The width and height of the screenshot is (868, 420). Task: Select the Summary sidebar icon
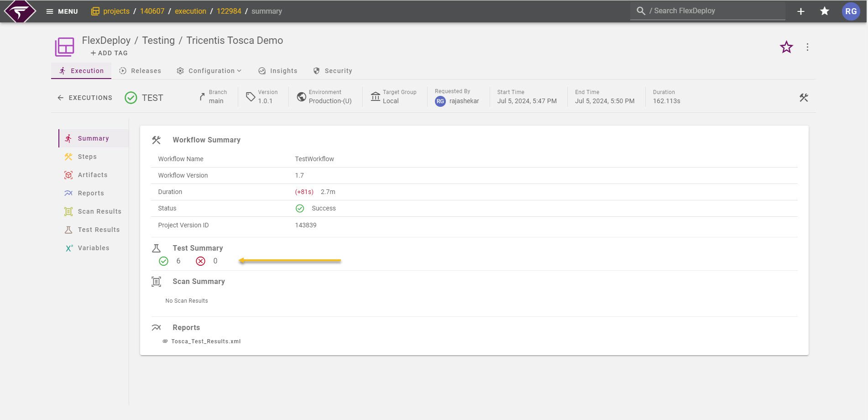point(68,138)
